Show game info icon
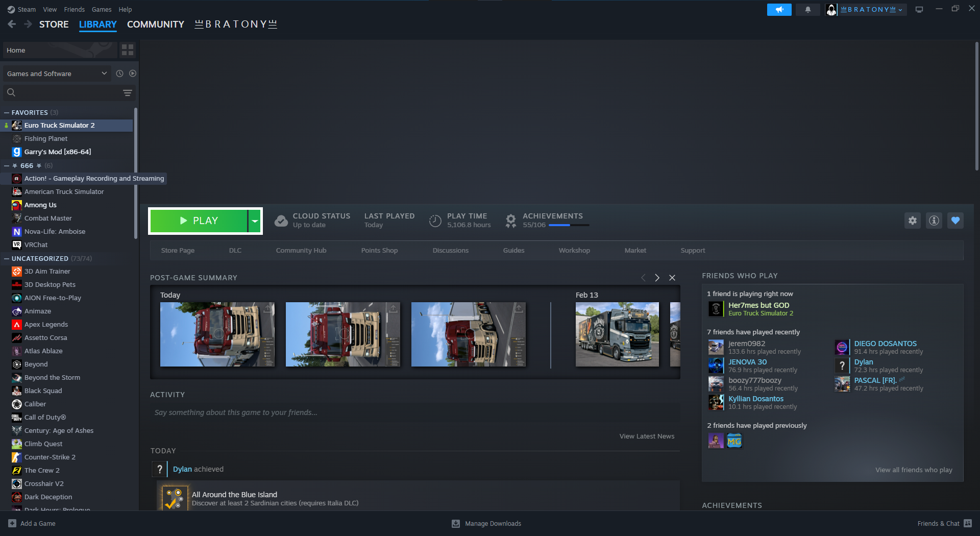 (x=934, y=221)
